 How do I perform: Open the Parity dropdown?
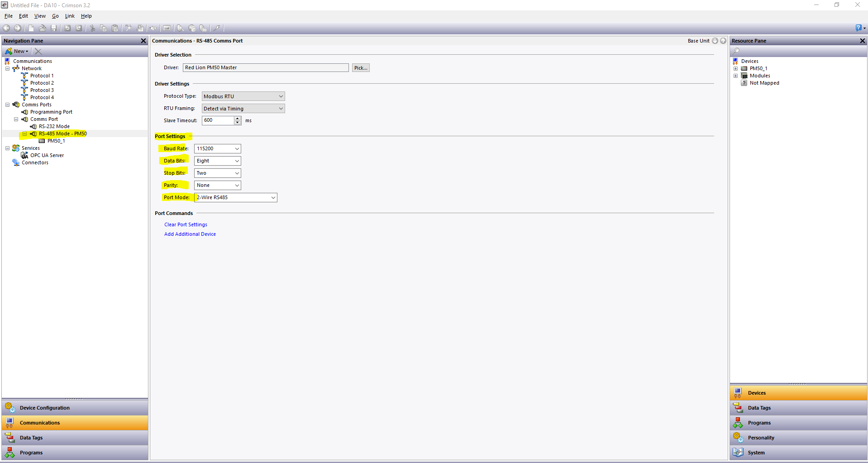[x=218, y=185]
